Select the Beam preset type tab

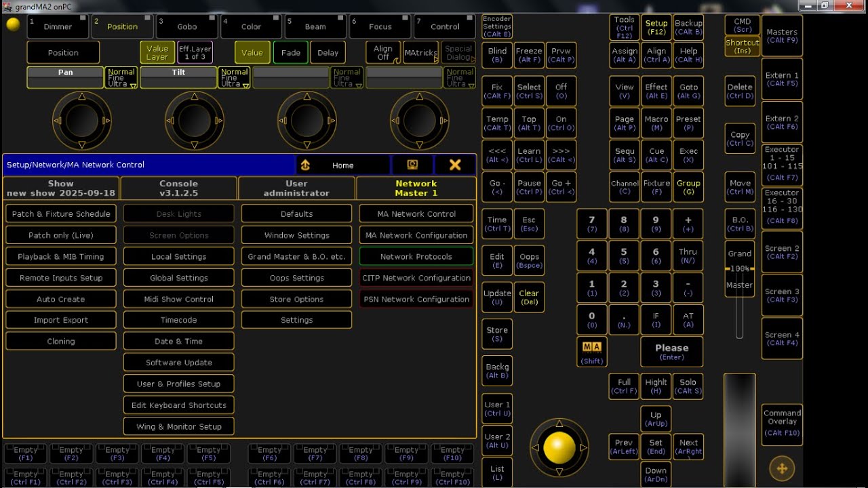(x=315, y=26)
